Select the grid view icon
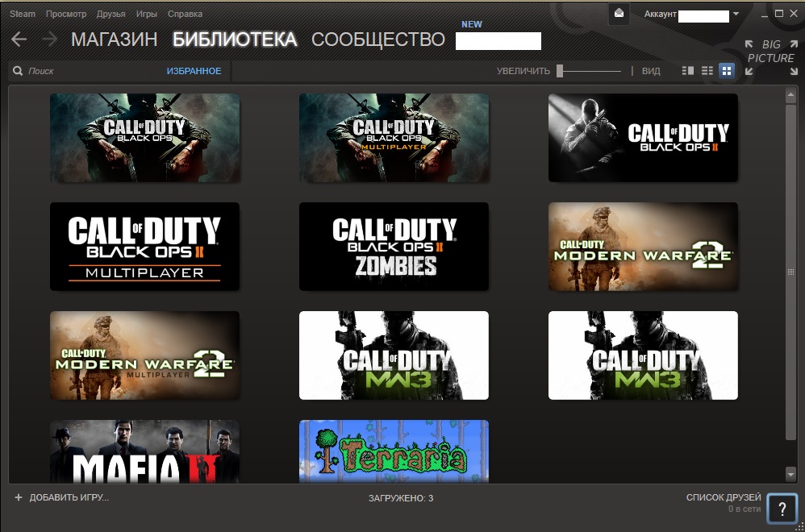805x532 pixels. tap(727, 71)
